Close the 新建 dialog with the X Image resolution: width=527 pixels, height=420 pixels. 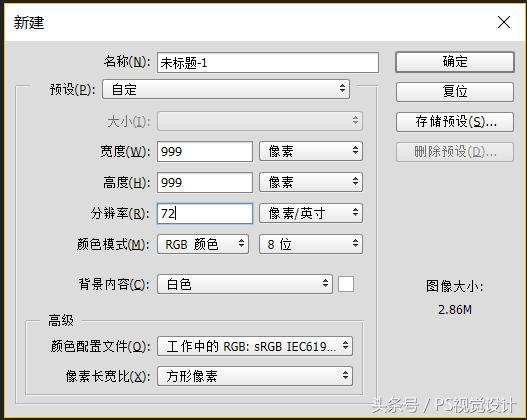click(504, 23)
